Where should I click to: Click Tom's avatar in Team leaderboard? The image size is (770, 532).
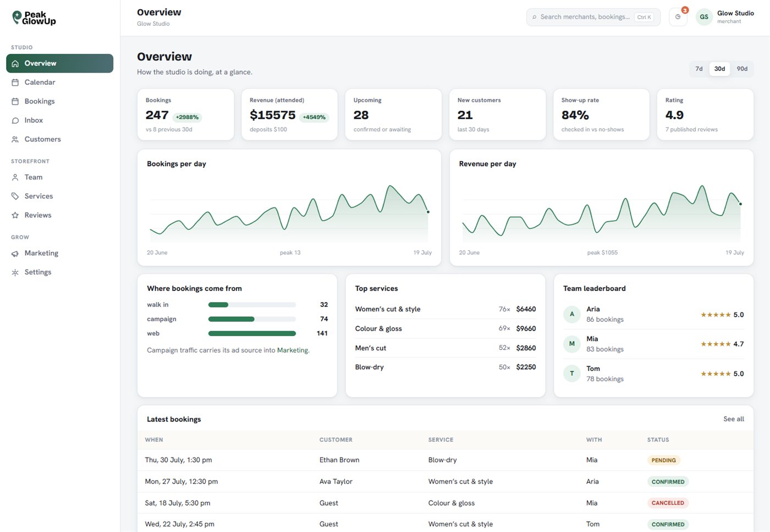(572, 374)
